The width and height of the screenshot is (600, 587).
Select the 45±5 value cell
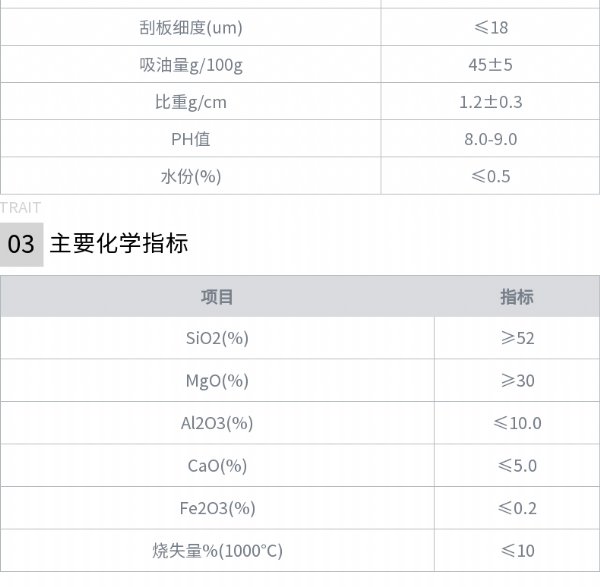coord(490,65)
